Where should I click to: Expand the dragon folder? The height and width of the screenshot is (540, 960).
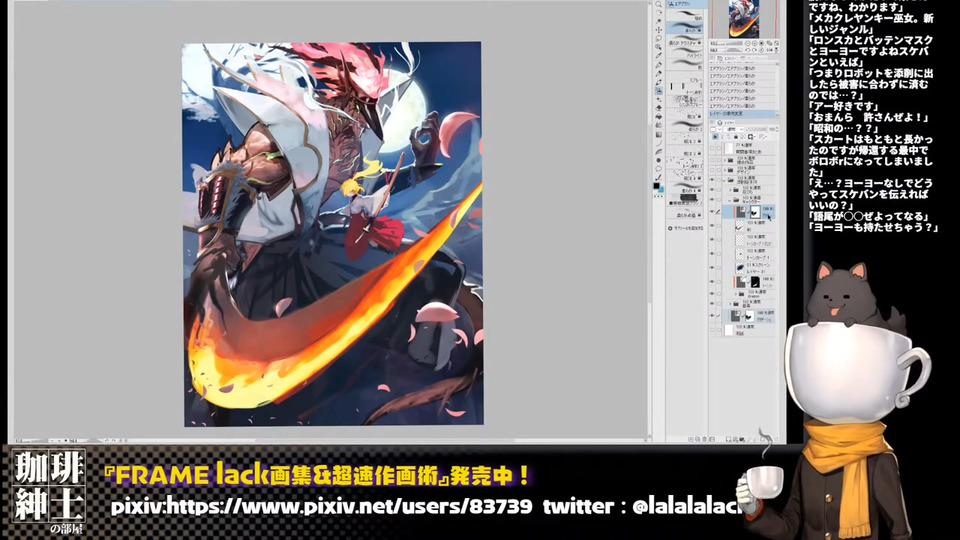[735, 293]
